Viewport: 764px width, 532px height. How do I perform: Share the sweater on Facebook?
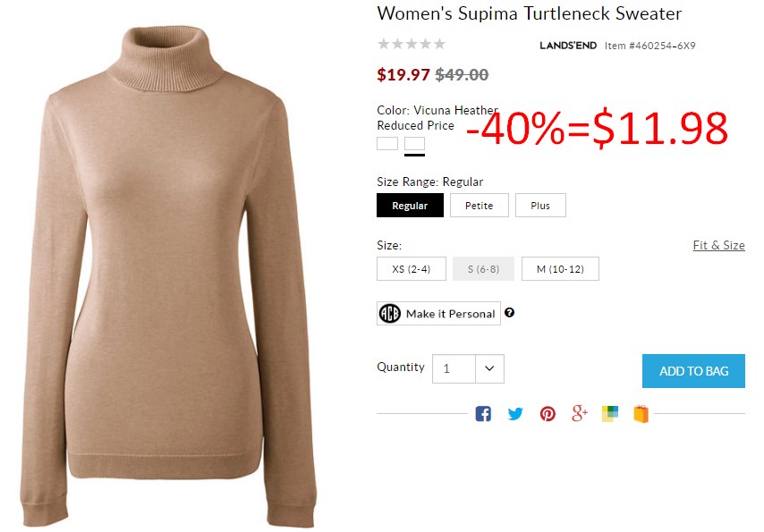pos(483,414)
